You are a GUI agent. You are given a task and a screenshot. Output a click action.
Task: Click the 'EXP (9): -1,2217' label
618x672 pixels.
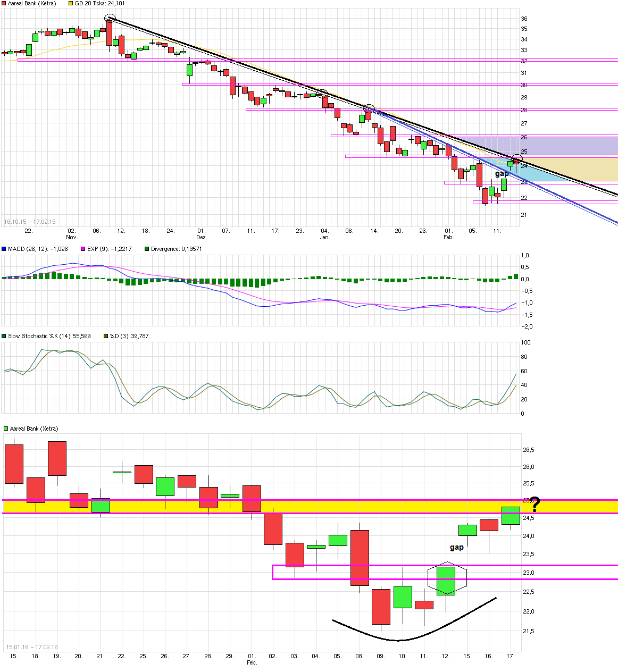pos(109,249)
